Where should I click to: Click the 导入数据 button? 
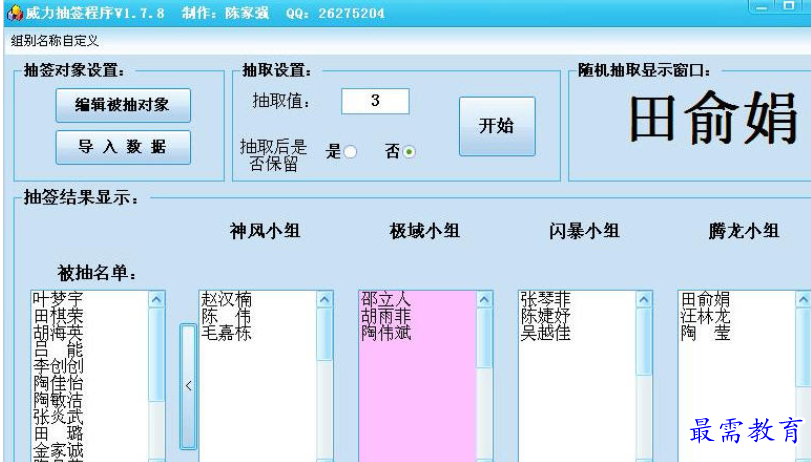tap(123, 147)
